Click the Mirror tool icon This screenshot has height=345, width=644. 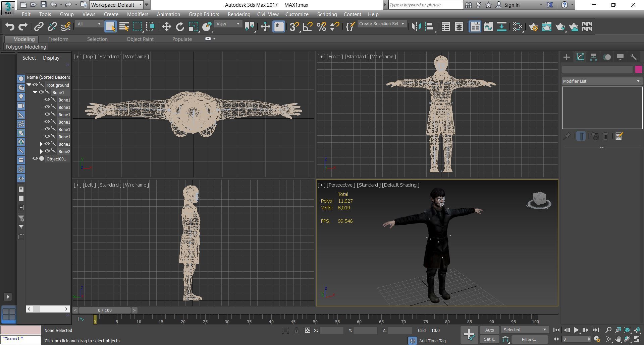click(x=416, y=27)
